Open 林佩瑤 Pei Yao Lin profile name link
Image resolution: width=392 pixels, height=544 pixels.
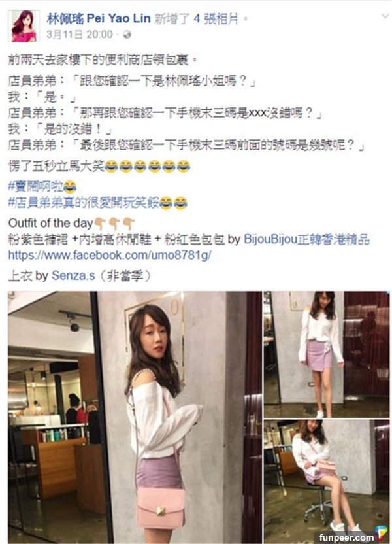click(x=99, y=18)
